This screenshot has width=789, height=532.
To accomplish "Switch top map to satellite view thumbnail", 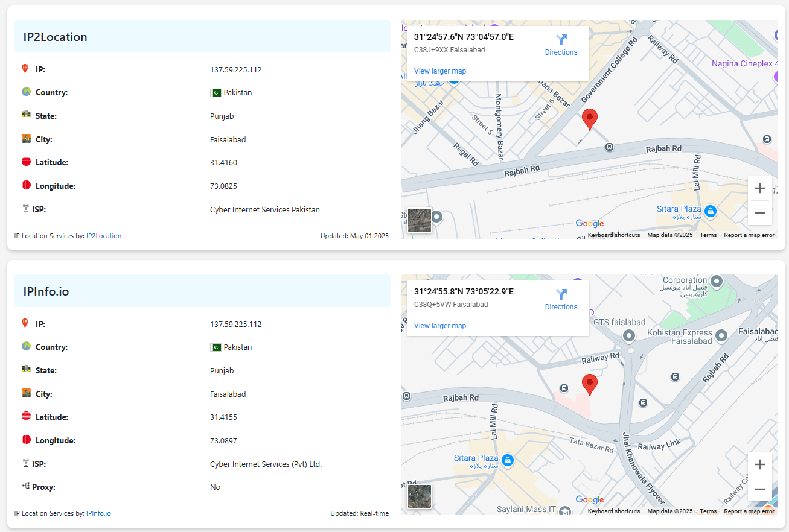I will coord(420,220).
